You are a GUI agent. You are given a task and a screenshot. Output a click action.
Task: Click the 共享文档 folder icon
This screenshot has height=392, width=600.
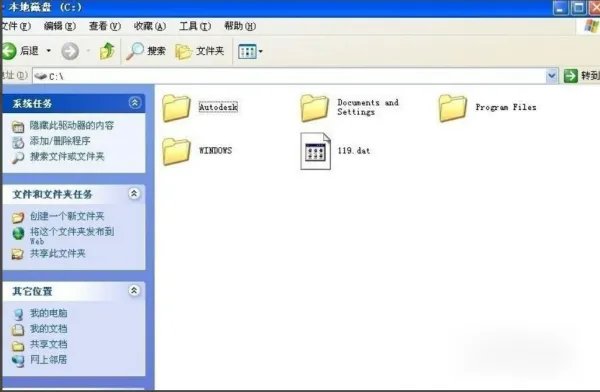(x=18, y=346)
